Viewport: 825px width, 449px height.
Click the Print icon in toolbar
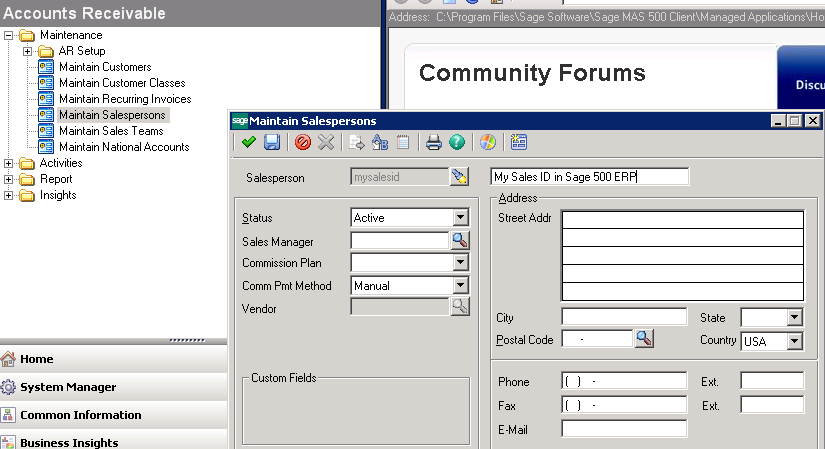[433, 143]
